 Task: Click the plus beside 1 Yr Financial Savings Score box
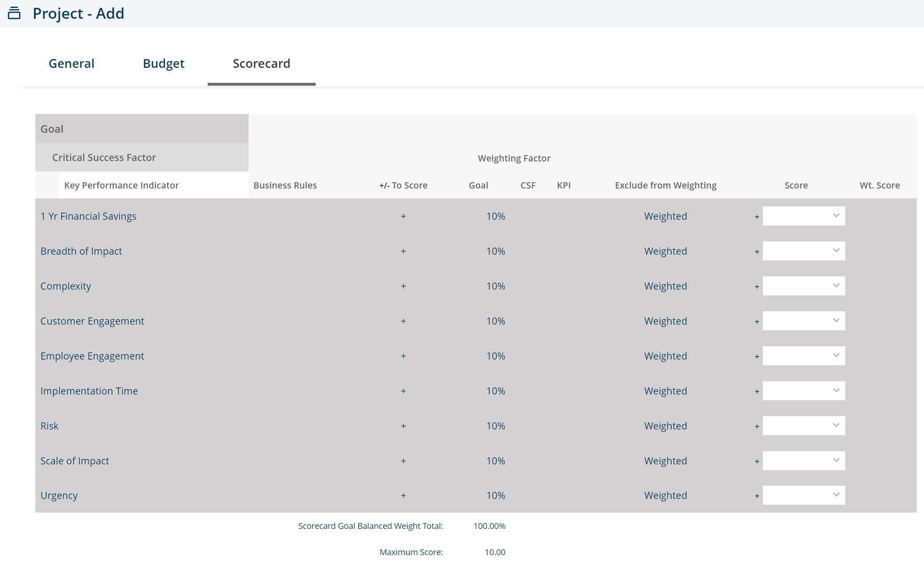click(757, 216)
